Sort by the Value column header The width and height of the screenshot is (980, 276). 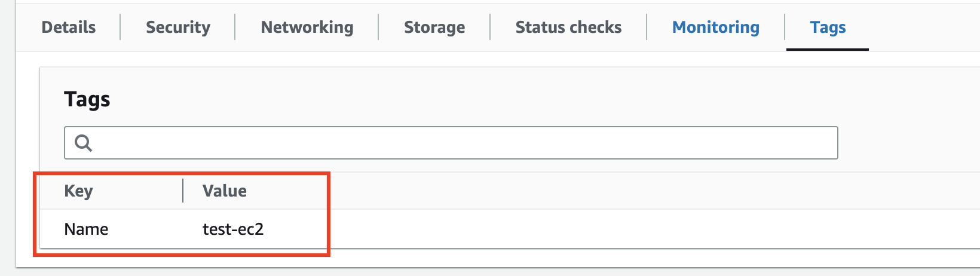tap(225, 191)
